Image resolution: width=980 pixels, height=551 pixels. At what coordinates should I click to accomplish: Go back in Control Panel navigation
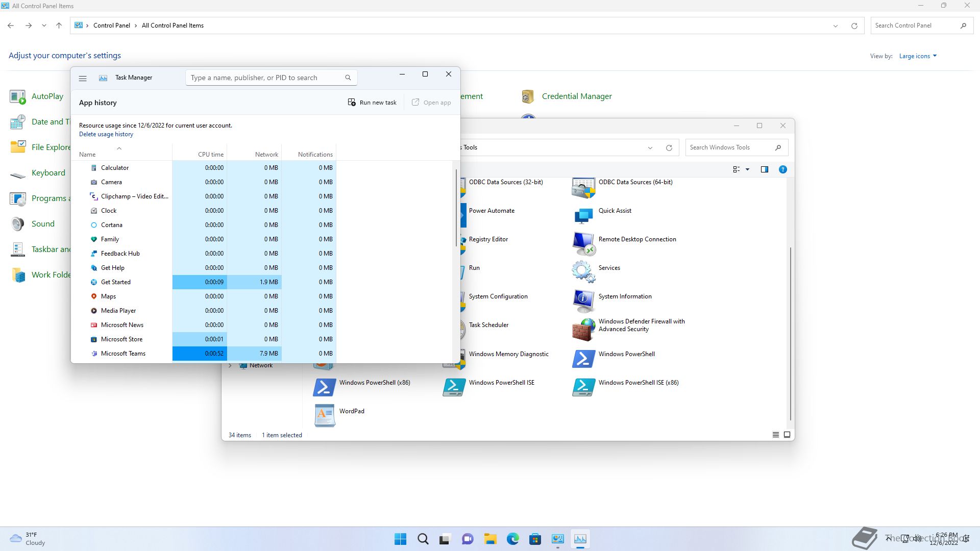(11, 26)
